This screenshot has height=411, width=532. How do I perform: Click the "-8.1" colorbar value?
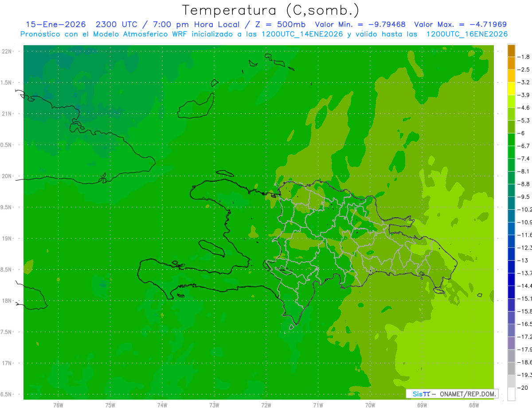tap(524, 171)
